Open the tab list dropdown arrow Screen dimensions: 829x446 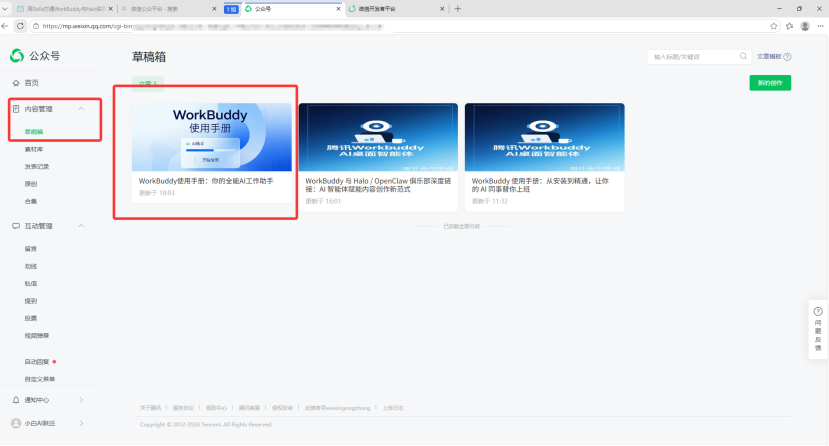tap(5, 8)
